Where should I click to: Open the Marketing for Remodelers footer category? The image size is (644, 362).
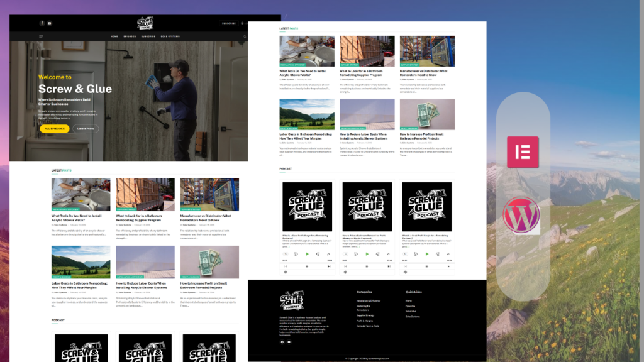coord(363,308)
